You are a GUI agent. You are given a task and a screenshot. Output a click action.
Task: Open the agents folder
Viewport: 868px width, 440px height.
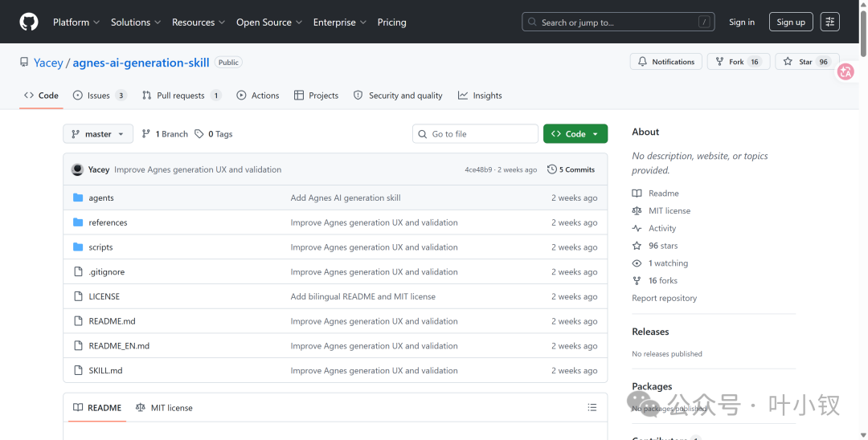pyautogui.click(x=101, y=198)
